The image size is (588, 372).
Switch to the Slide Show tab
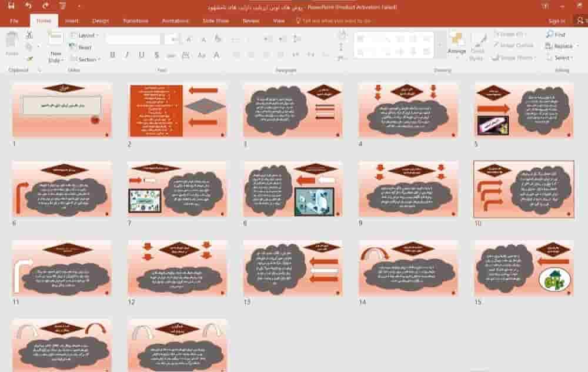pos(216,21)
